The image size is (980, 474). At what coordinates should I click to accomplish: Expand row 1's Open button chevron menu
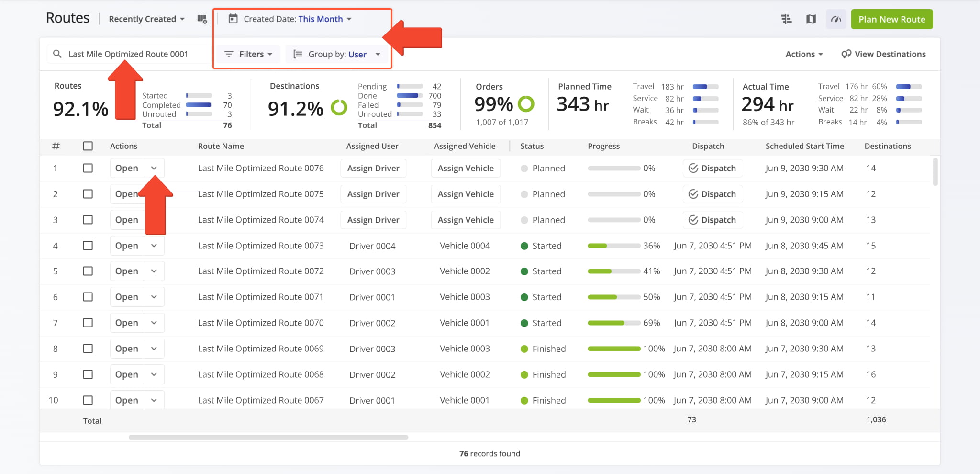click(154, 168)
